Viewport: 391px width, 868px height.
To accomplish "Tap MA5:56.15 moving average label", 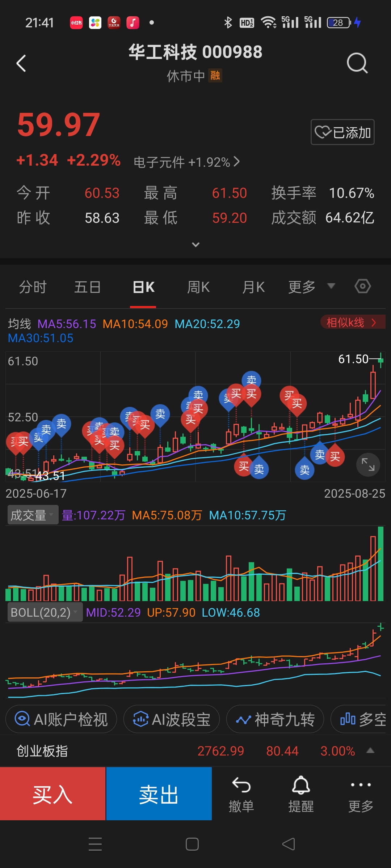I will tap(67, 324).
